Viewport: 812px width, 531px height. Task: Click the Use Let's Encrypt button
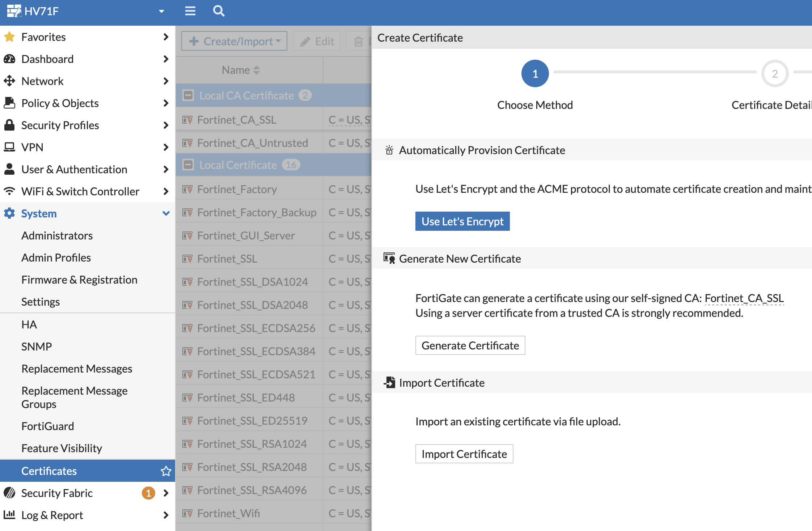pyautogui.click(x=462, y=221)
